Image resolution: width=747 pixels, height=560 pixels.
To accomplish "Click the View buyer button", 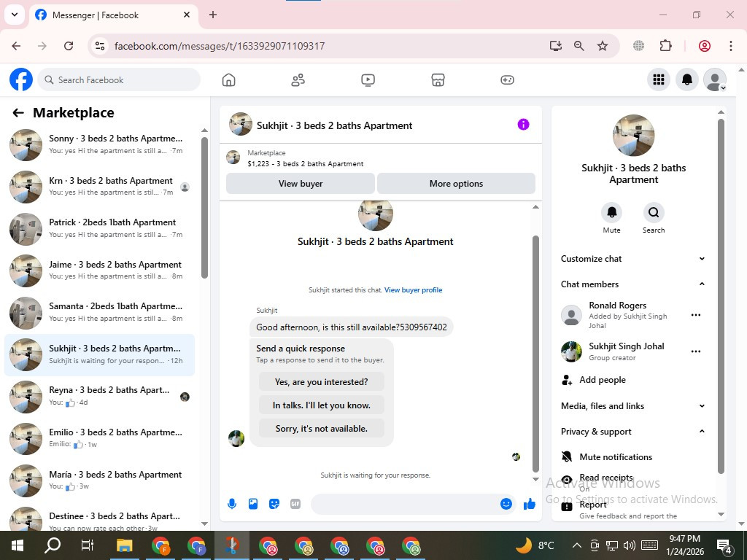I will (300, 183).
